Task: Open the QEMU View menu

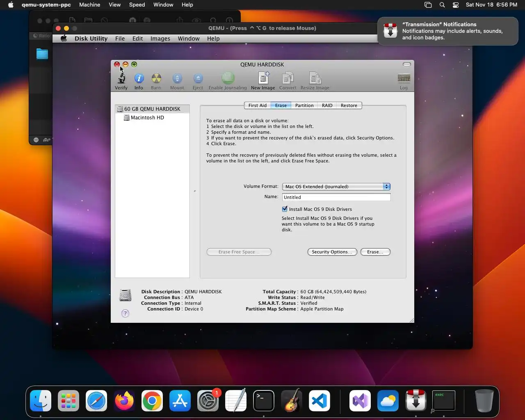Action: pyautogui.click(x=115, y=5)
